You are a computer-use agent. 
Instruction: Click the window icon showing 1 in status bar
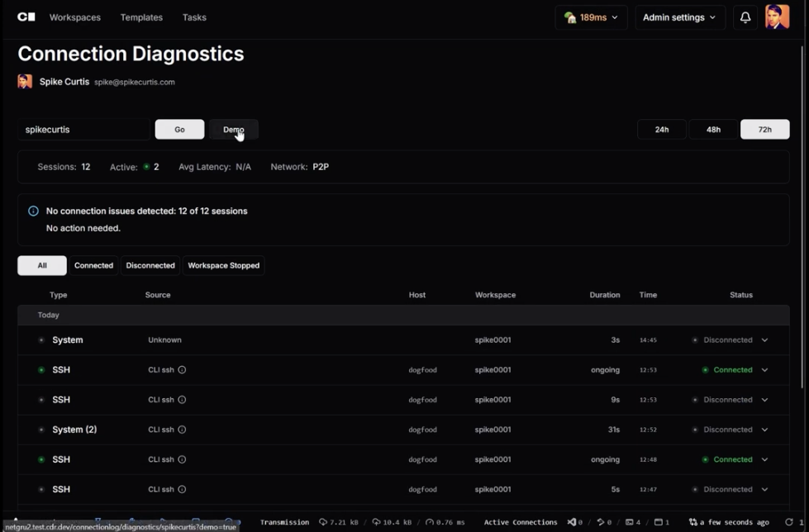(x=659, y=522)
